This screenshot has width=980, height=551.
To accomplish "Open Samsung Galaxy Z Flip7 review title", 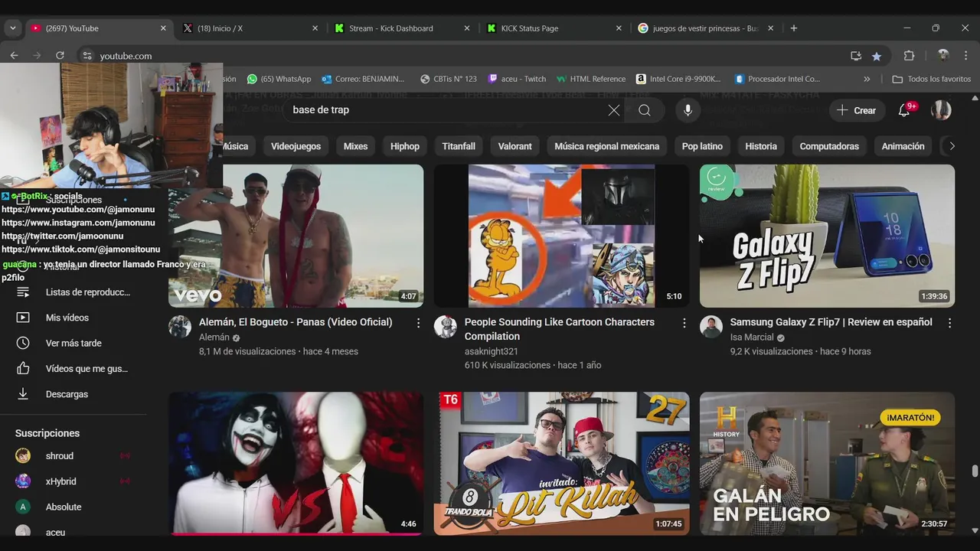I will [831, 322].
